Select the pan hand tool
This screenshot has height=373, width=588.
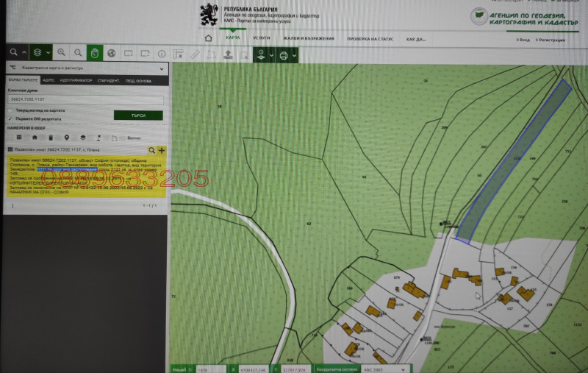94,53
